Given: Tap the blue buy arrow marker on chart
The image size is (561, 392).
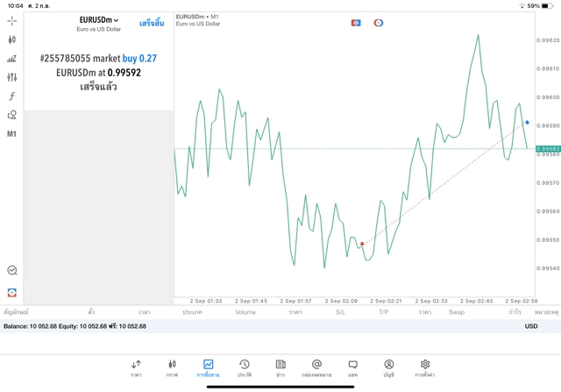Looking at the screenshot, I should 527,123.
